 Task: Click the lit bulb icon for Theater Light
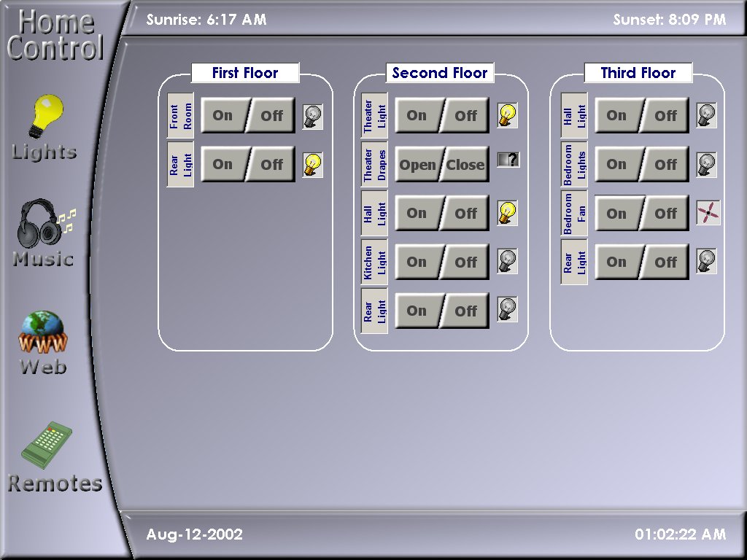(x=508, y=115)
